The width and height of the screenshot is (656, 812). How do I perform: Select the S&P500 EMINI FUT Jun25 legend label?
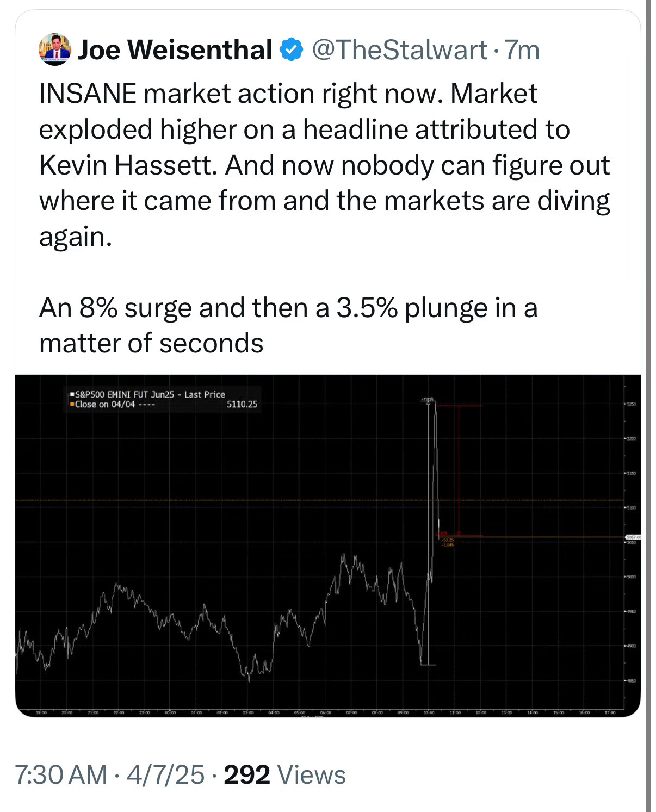pos(125,394)
